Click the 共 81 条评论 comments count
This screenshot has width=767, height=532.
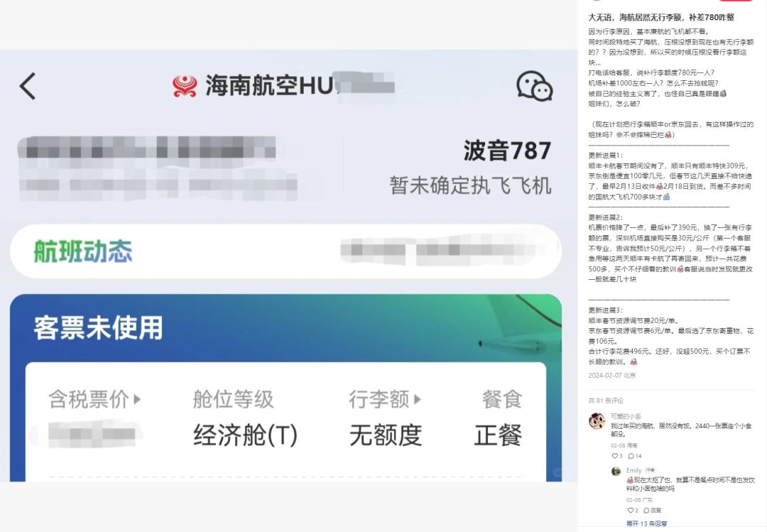coord(606,401)
